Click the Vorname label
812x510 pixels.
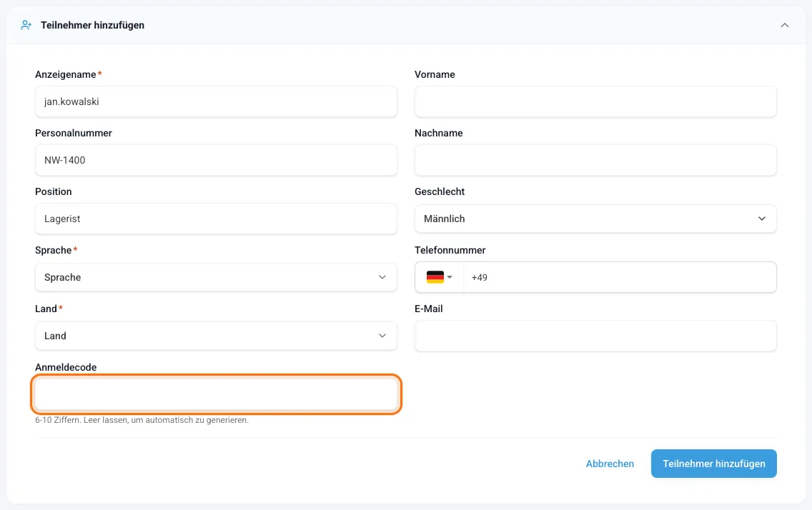click(x=435, y=74)
